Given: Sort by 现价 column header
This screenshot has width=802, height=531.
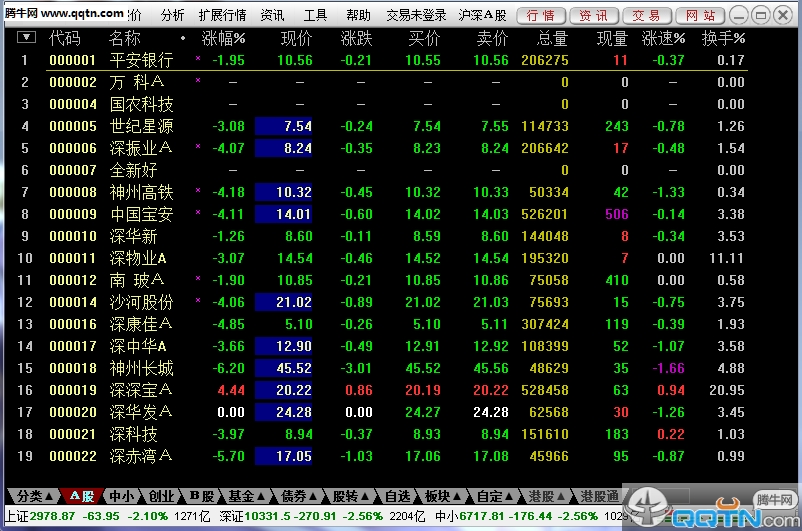Looking at the screenshot, I should [x=296, y=38].
